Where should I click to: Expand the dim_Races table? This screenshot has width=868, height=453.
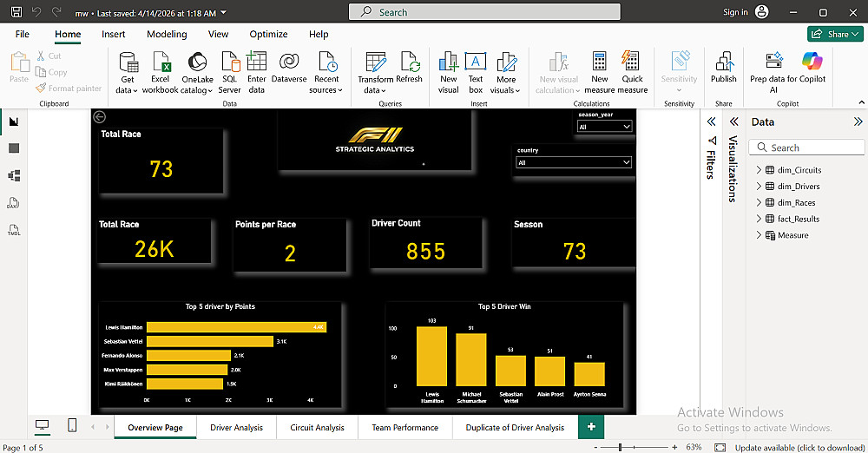759,202
